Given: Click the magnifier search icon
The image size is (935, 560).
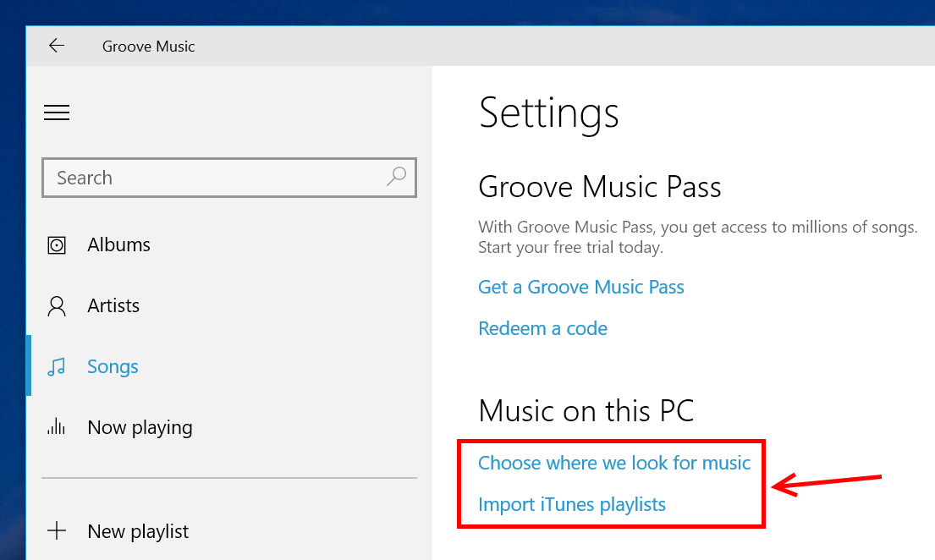Looking at the screenshot, I should (395, 177).
